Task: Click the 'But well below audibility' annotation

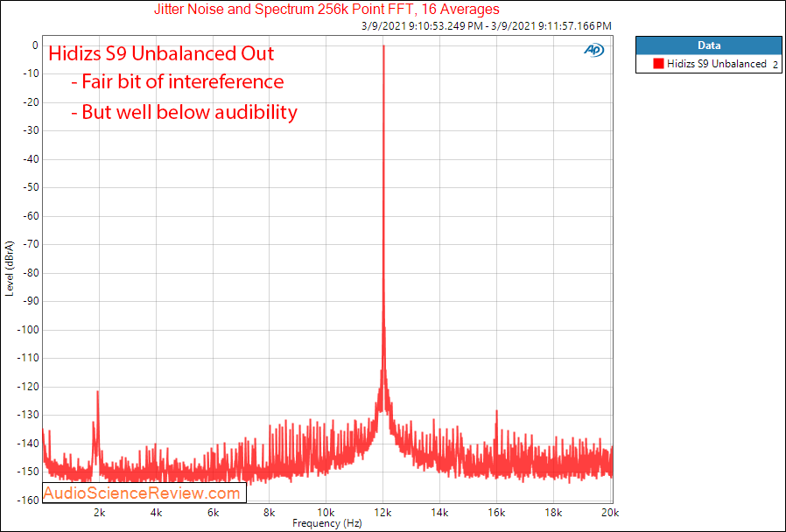Action: pyautogui.click(x=184, y=112)
